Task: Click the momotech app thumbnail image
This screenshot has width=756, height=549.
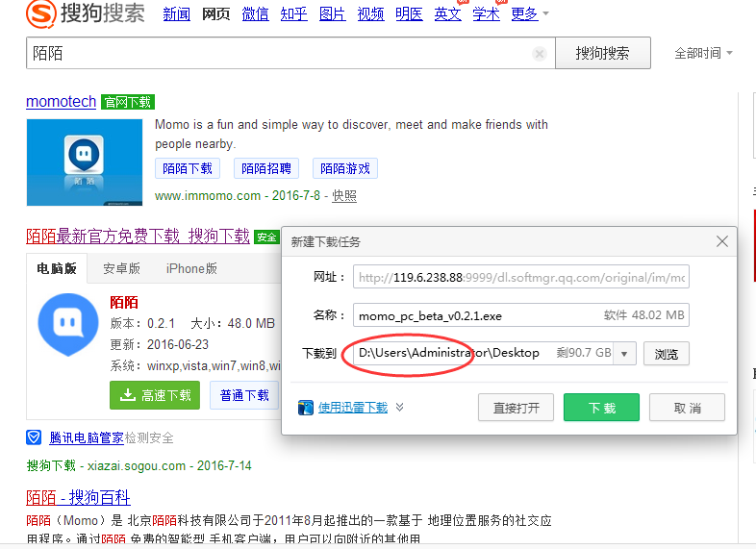Action: (x=85, y=162)
